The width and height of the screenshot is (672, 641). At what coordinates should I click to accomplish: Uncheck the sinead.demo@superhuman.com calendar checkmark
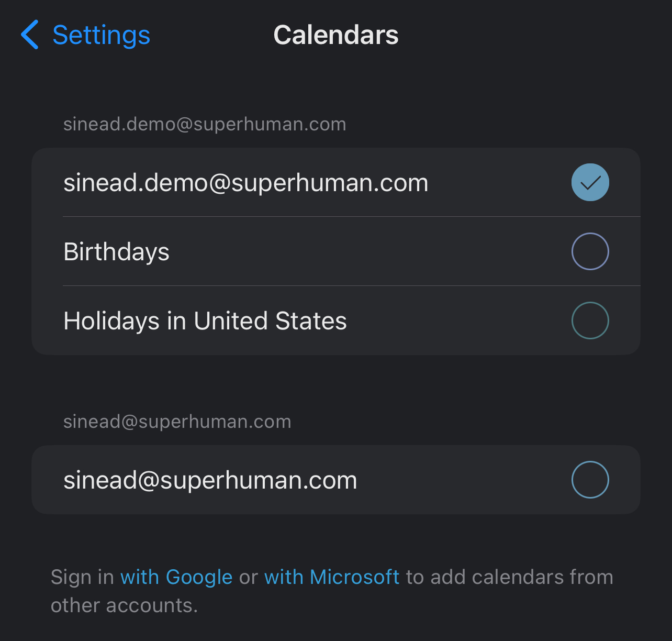click(x=590, y=182)
